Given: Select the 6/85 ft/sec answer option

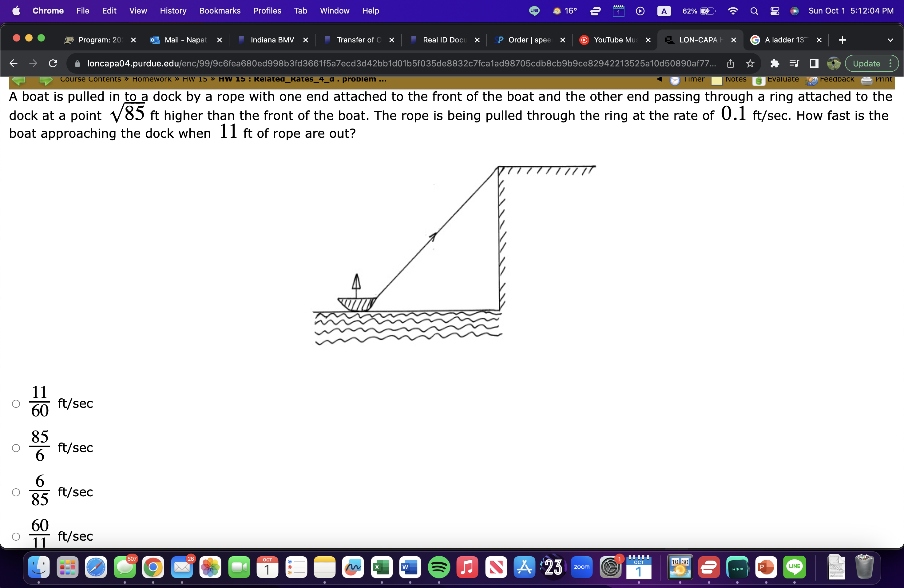Looking at the screenshot, I should click(x=16, y=492).
